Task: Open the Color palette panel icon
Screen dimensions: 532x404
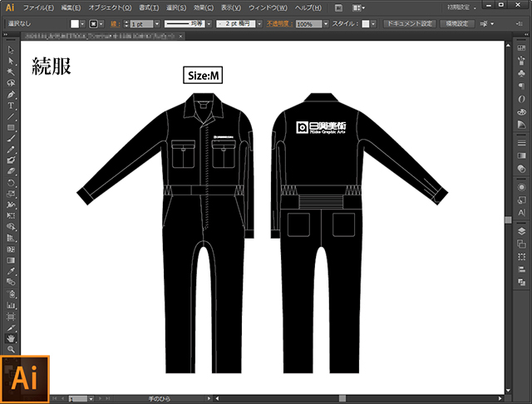Action: (x=521, y=112)
